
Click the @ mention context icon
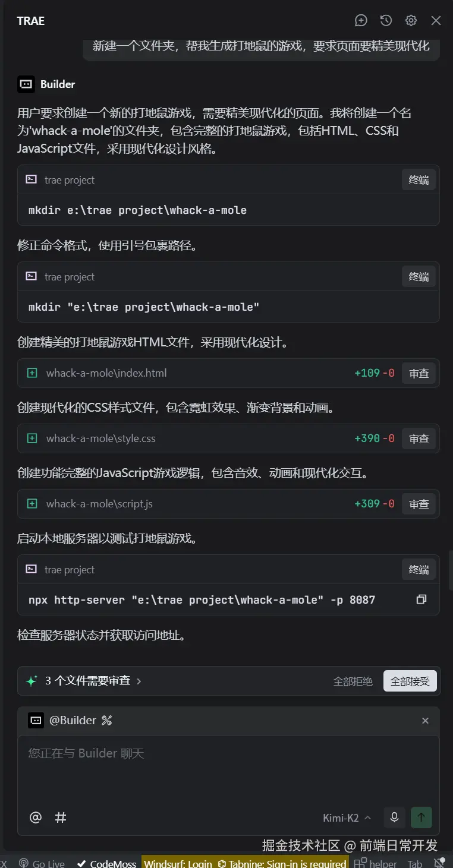(36, 818)
